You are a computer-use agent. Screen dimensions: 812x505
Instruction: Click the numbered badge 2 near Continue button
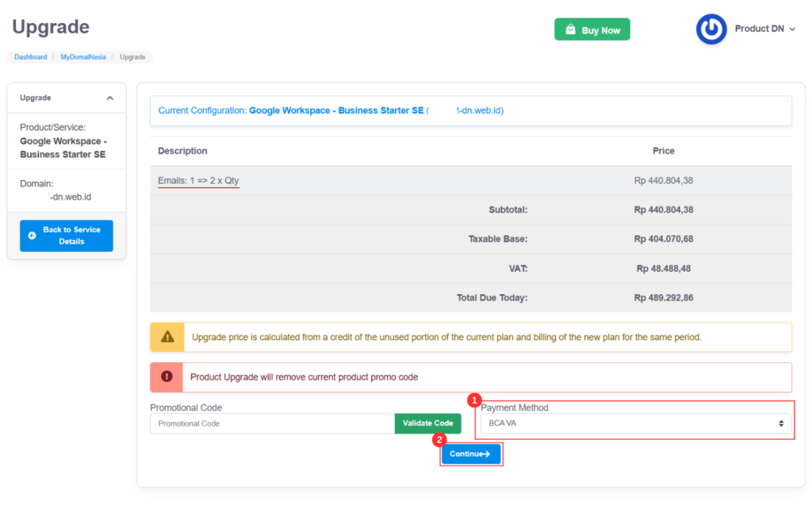[440, 440]
